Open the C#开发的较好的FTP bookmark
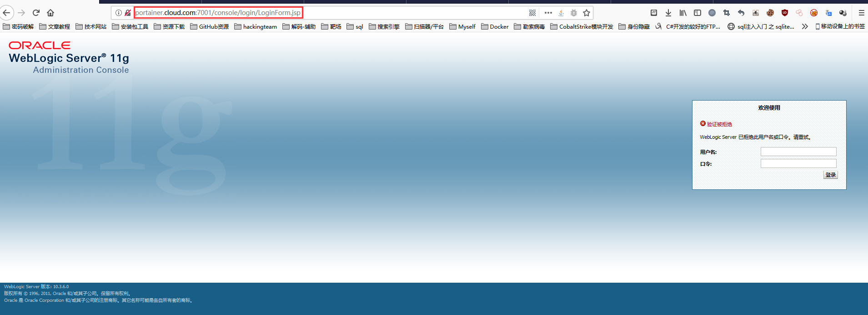Screen dimensions: 868x315 click(688, 26)
